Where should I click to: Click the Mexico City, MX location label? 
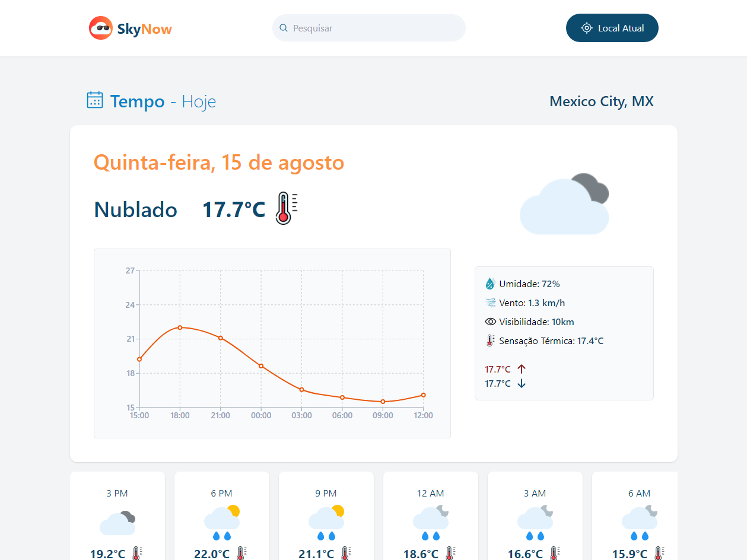(x=602, y=101)
